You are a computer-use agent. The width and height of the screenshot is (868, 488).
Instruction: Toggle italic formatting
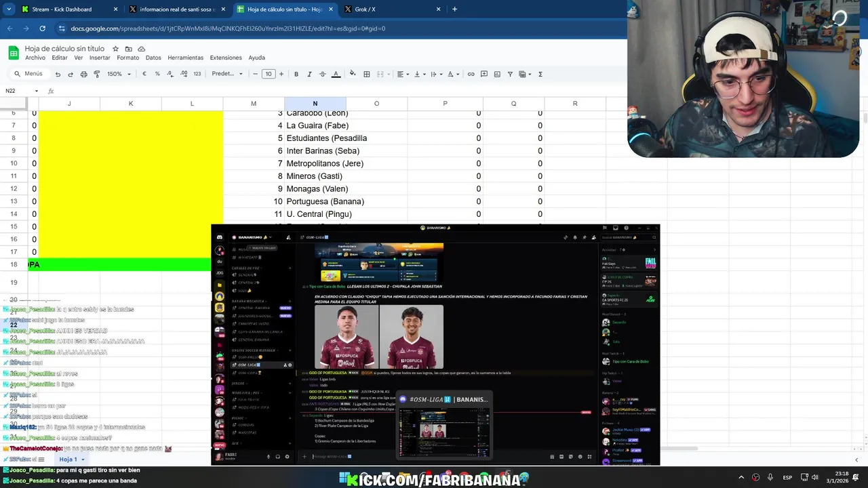(309, 74)
